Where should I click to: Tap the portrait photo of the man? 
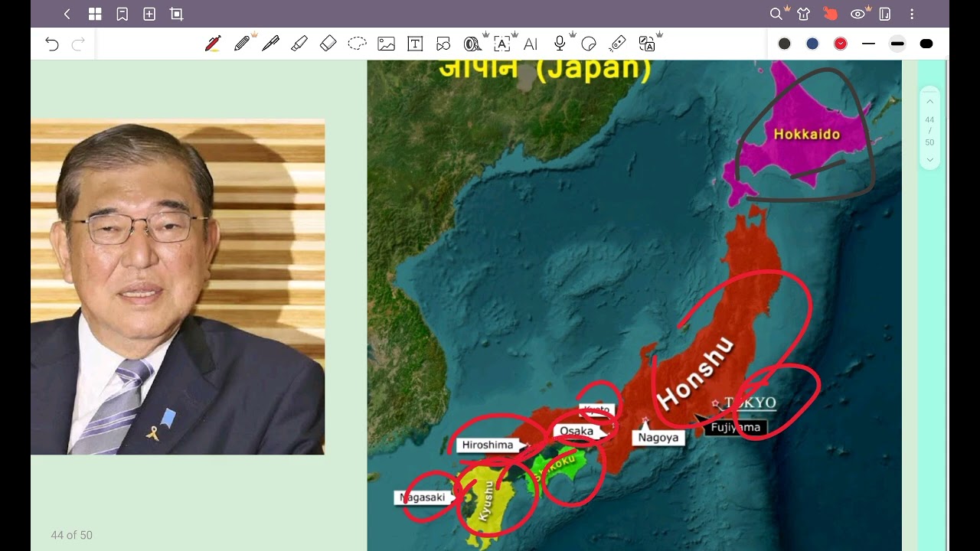point(178,287)
